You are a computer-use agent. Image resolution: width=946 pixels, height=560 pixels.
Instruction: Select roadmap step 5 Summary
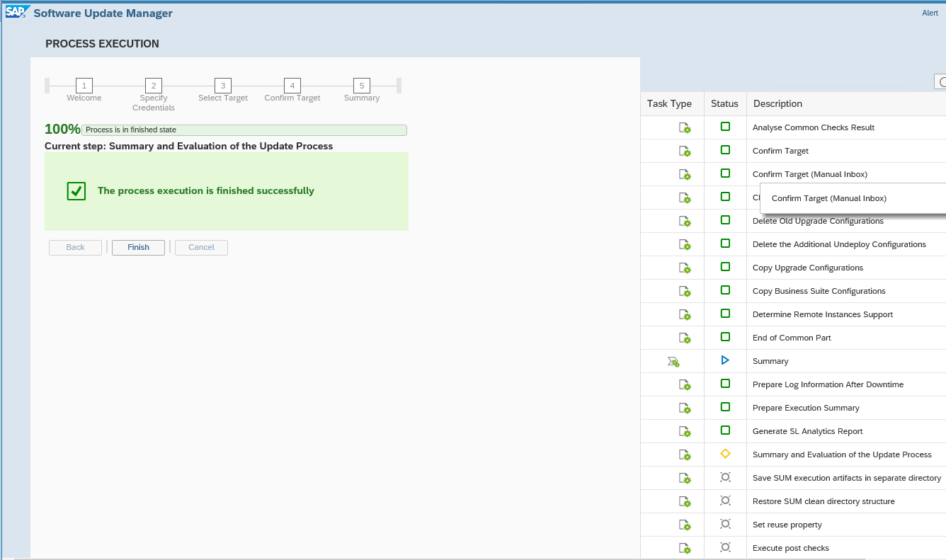coord(362,86)
